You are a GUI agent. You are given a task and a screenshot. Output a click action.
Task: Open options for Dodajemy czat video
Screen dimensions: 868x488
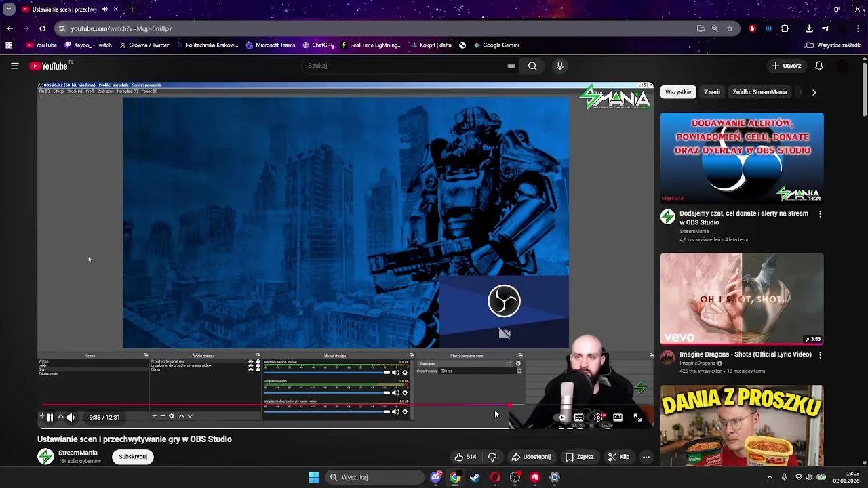(820, 214)
